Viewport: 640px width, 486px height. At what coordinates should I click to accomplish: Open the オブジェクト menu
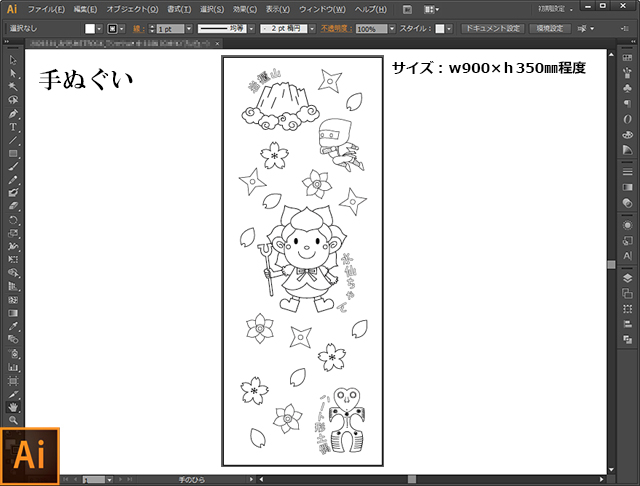(x=132, y=9)
